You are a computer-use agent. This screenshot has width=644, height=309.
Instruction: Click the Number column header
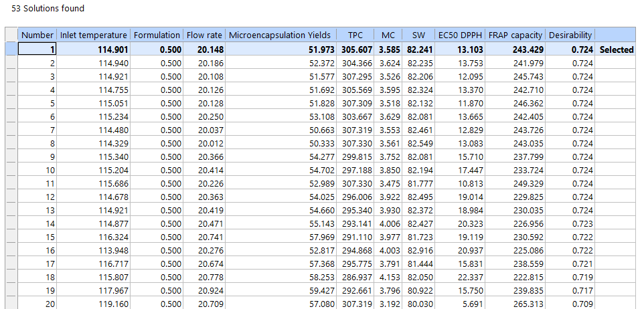(37, 35)
